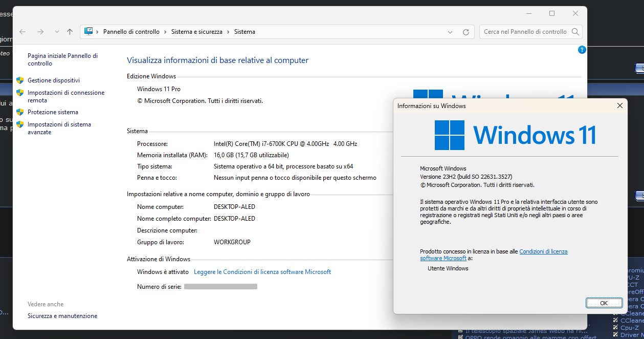The width and height of the screenshot is (644, 339).
Task: Minimize the Control Panel window
Action: 528,13
